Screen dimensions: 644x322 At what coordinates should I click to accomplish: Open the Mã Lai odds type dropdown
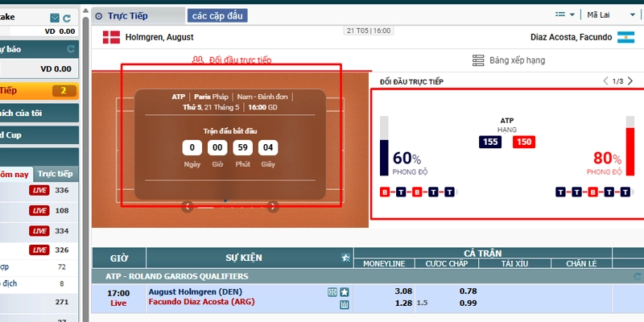coord(611,14)
